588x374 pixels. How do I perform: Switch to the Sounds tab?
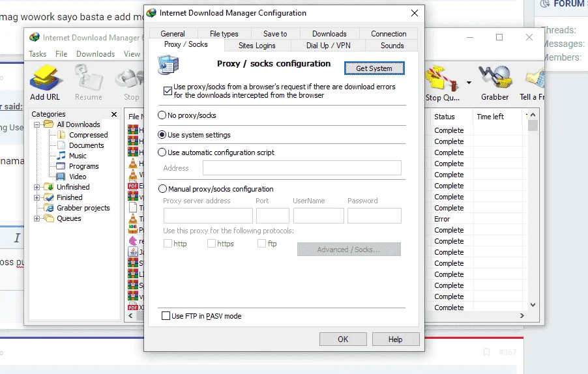(x=392, y=46)
